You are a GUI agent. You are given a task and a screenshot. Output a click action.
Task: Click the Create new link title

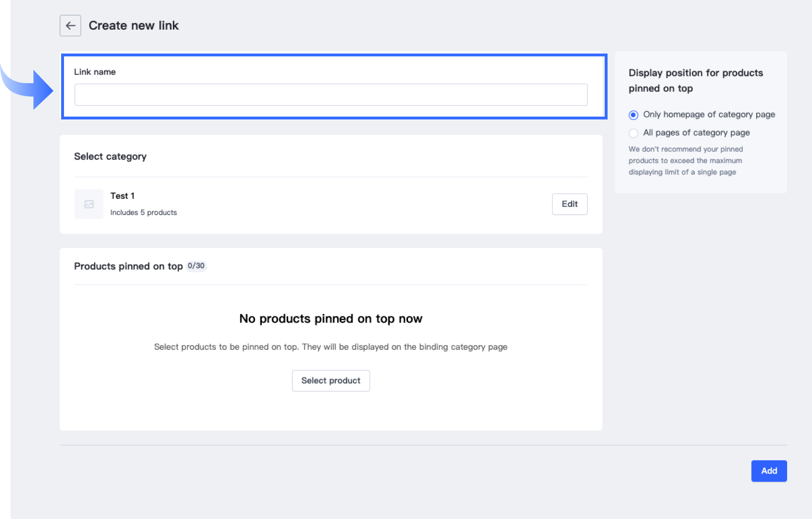coord(134,26)
